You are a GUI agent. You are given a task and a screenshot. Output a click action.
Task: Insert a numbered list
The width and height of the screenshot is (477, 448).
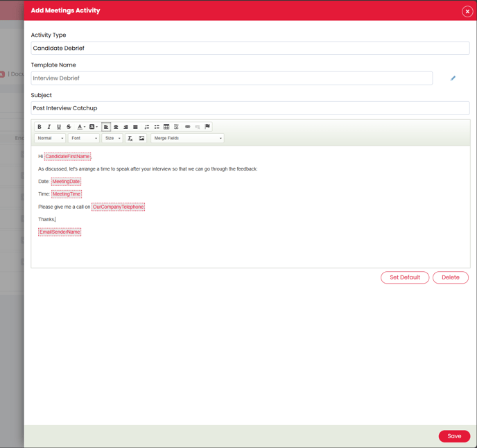(x=147, y=127)
